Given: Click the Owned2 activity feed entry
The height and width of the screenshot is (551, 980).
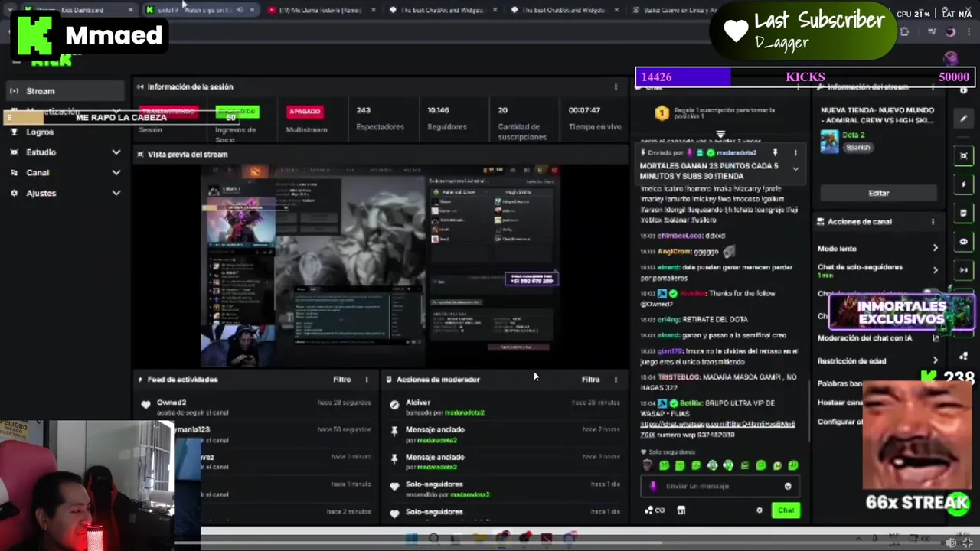Looking at the screenshot, I should 254,407.
